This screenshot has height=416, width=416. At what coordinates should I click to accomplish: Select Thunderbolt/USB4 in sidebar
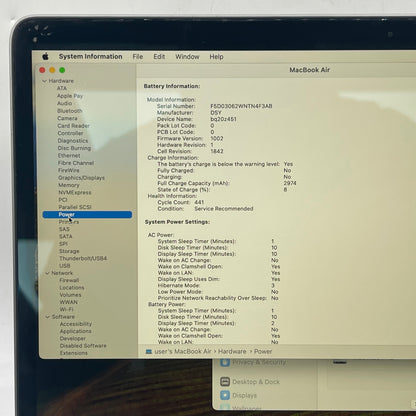pyautogui.click(x=83, y=258)
